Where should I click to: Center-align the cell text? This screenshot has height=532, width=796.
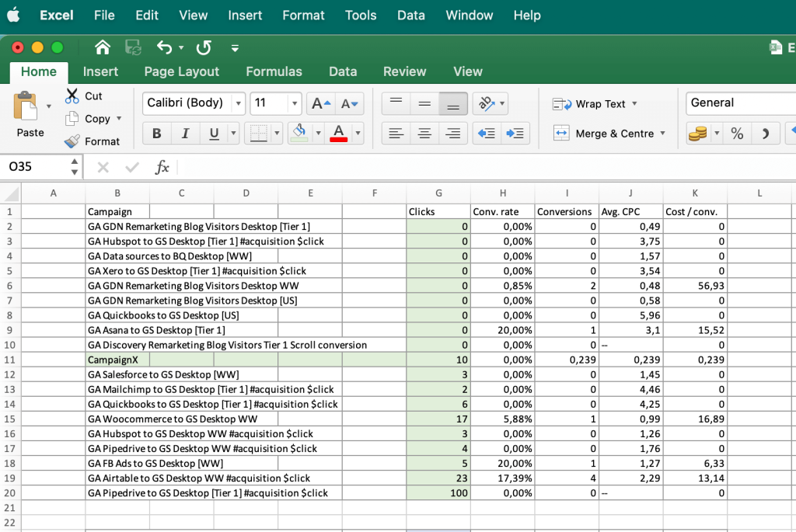[x=424, y=133]
